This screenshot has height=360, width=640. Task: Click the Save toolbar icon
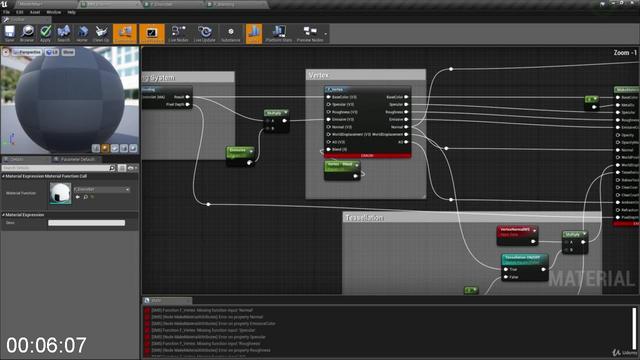coord(9,33)
